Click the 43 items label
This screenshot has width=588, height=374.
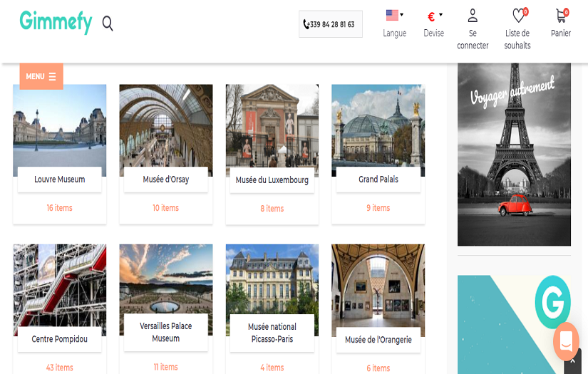(x=60, y=368)
